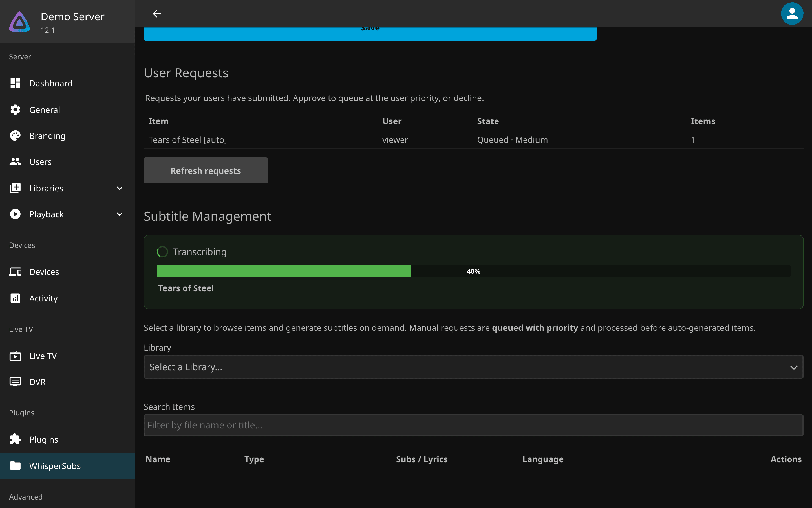The height and width of the screenshot is (508, 812).
Task: Click the Jellyfin logo icon
Action: (19, 21)
